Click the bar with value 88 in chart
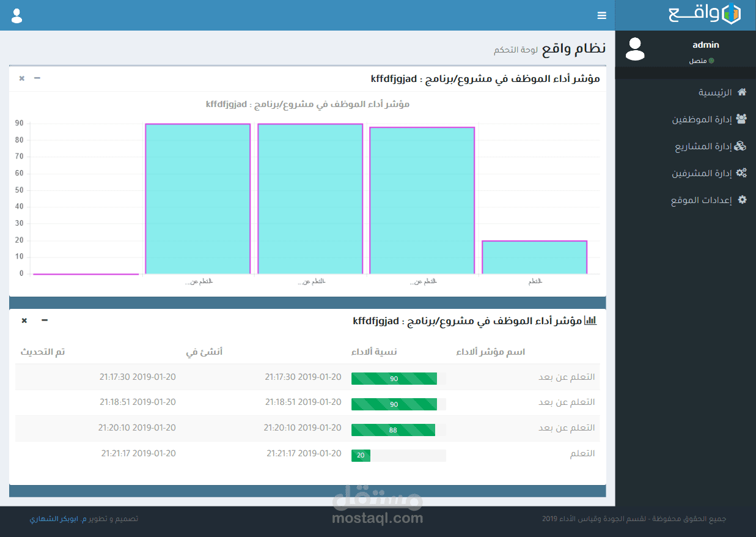756x537 pixels. click(422, 201)
